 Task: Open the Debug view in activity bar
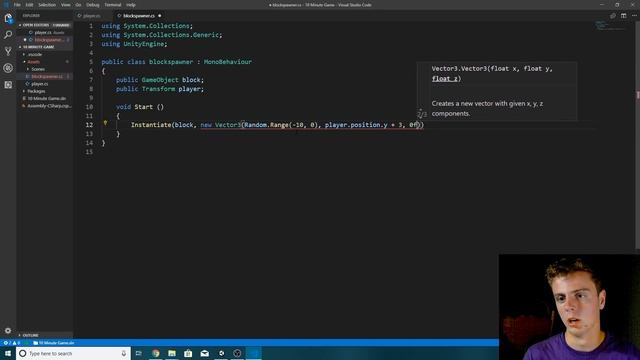[8, 68]
